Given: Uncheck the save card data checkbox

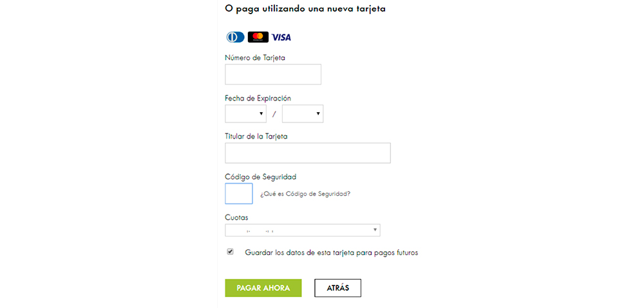Looking at the screenshot, I should point(231,252).
